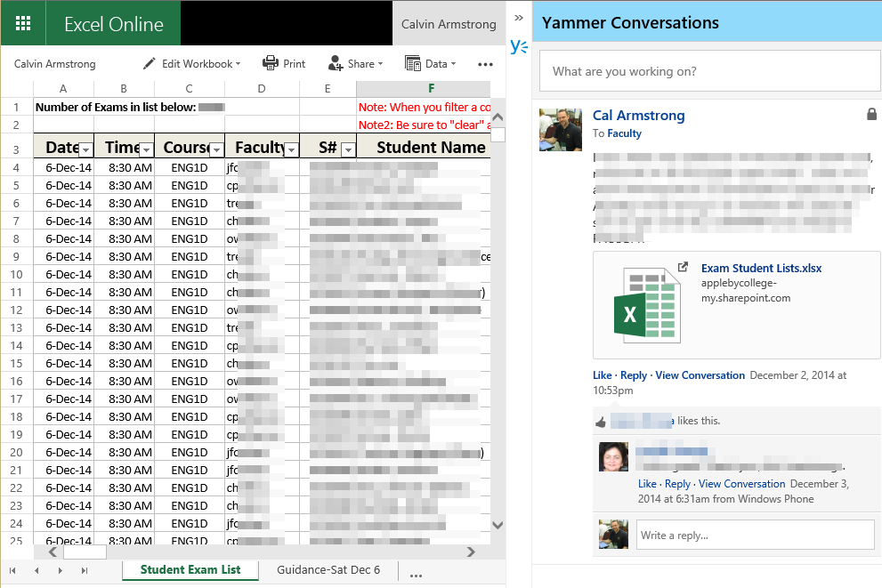Image resolution: width=882 pixels, height=588 pixels.
Task: Switch to Student Exam List sheet tab
Action: [190, 569]
